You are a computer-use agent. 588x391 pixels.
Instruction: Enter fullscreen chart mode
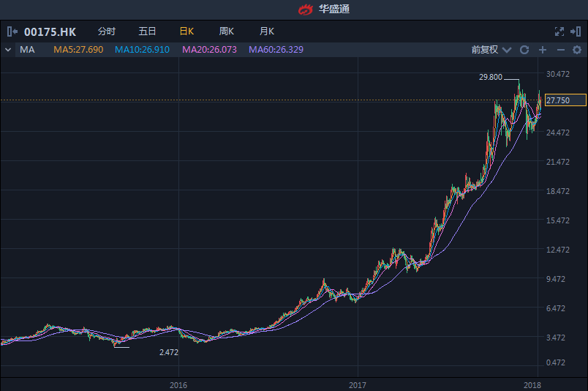pos(559,31)
